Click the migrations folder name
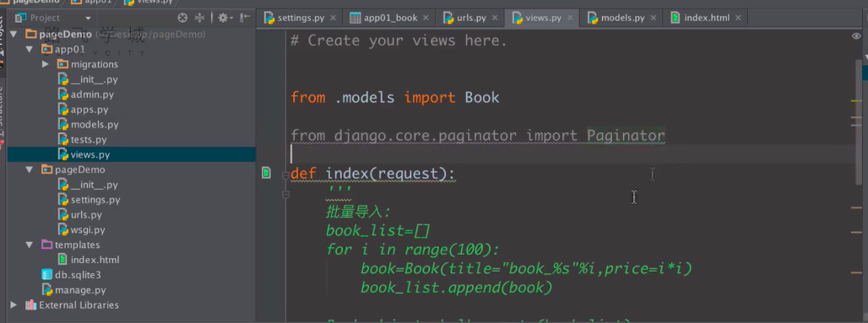The image size is (868, 323). 94,64
